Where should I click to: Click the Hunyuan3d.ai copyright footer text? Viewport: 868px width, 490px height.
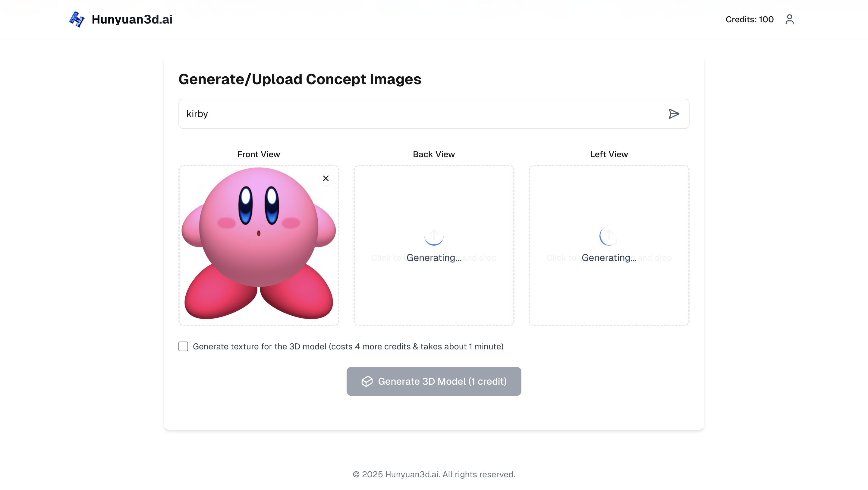434,474
